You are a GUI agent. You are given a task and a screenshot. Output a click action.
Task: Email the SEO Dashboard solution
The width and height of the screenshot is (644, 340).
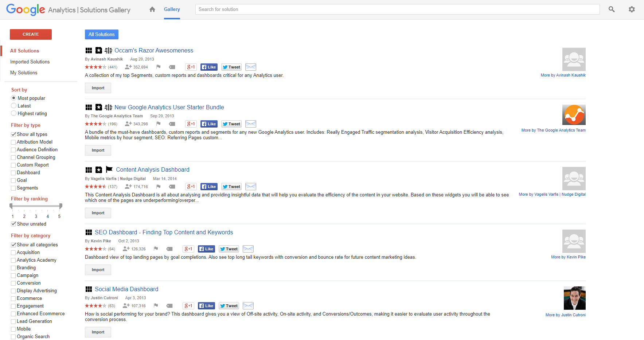pyautogui.click(x=248, y=249)
